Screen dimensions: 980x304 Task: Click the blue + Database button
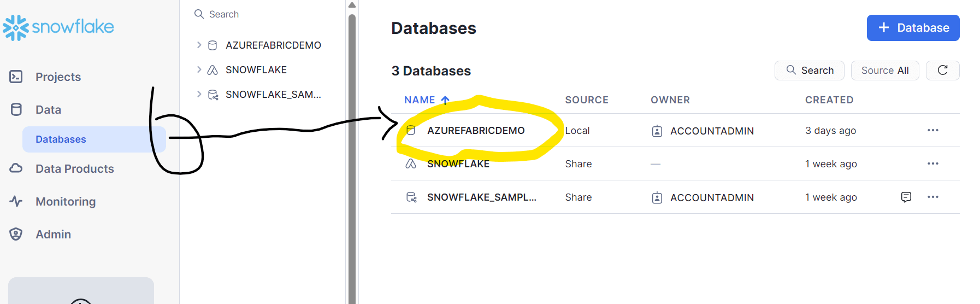(x=913, y=28)
